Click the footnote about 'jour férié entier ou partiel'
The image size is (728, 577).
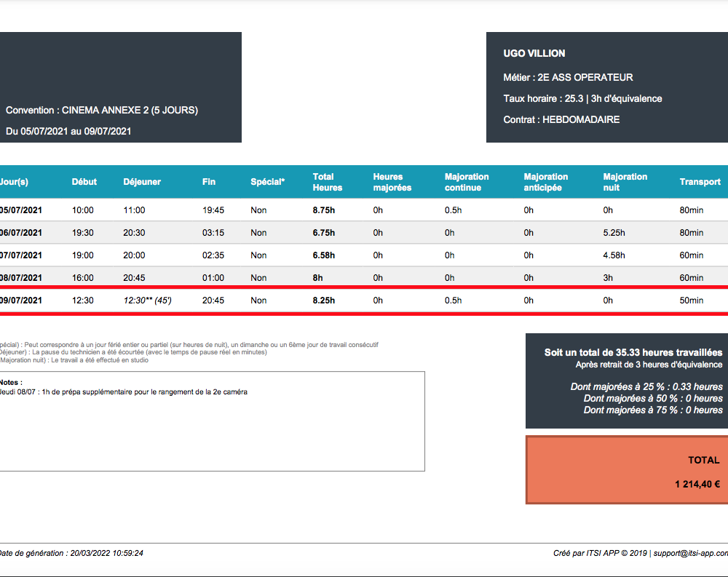189,345
